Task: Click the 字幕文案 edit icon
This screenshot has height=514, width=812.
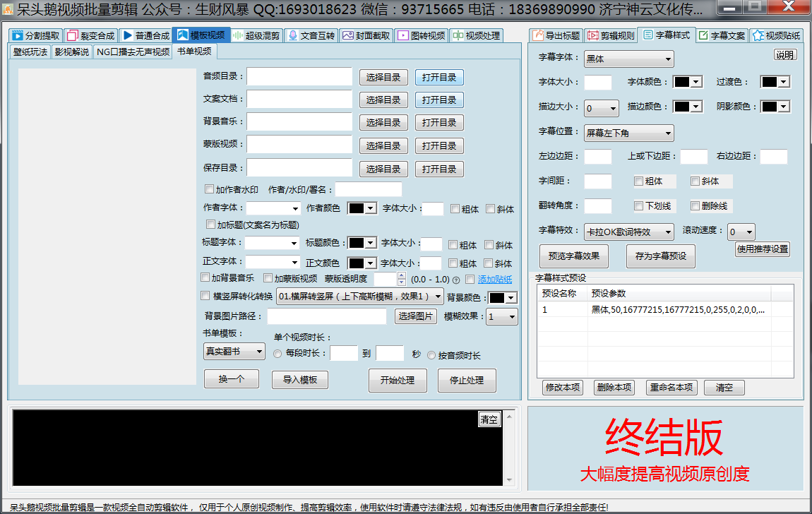Action: tap(703, 35)
